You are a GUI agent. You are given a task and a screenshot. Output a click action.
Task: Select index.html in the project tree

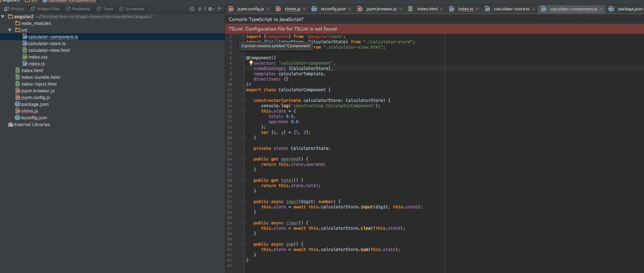click(x=32, y=70)
